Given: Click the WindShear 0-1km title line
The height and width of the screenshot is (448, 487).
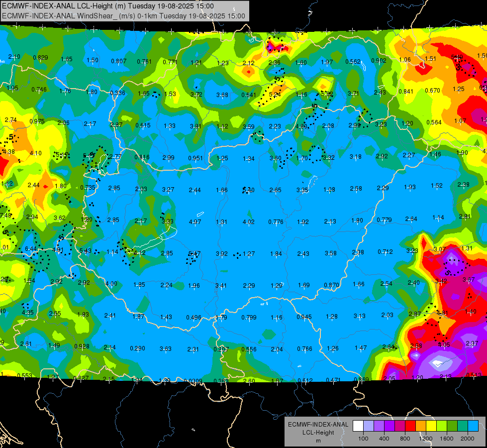Looking at the screenshot, I should tap(123, 16).
